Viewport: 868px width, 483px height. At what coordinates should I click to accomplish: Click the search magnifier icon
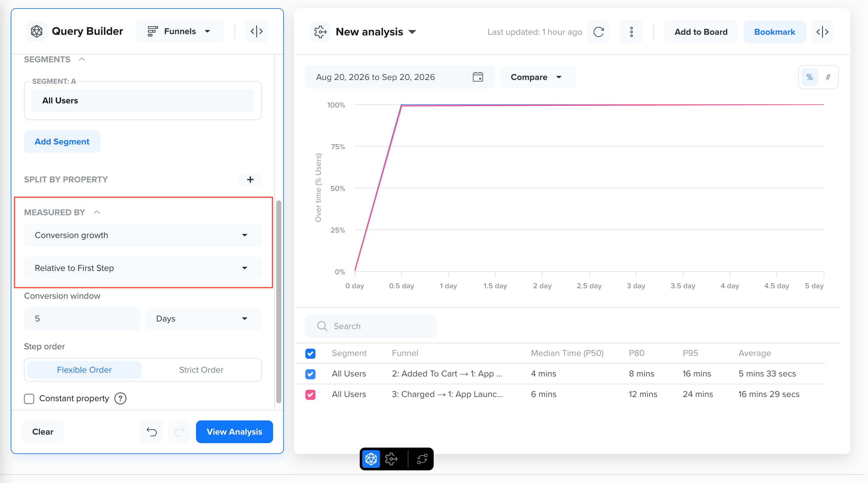click(x=322, y=326)
